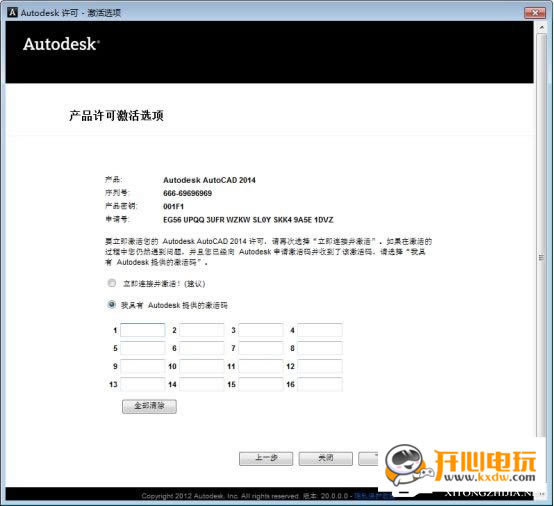Click the scrollbar up arrow
554x506 pixels.
(541, 27)
